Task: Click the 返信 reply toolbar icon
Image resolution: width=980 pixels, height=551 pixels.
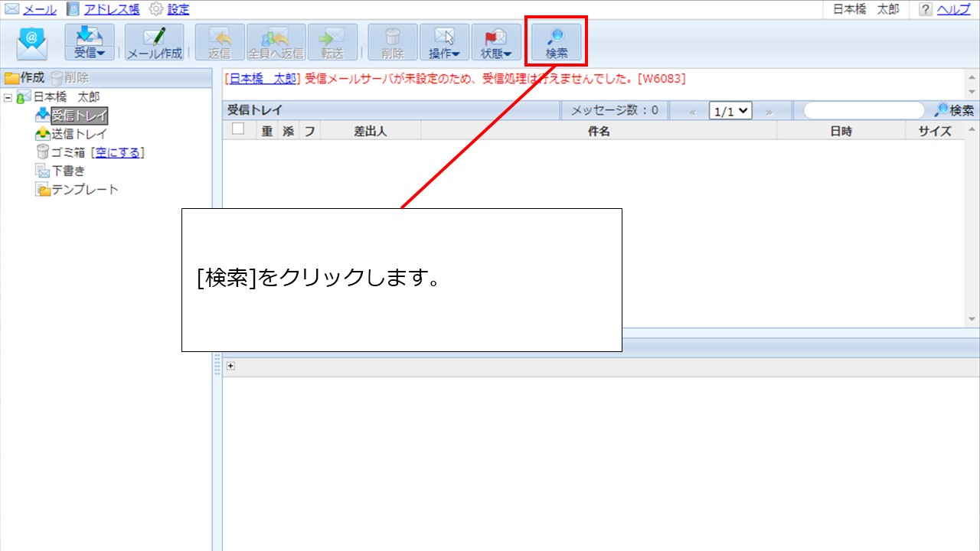Action: [220, 42]
